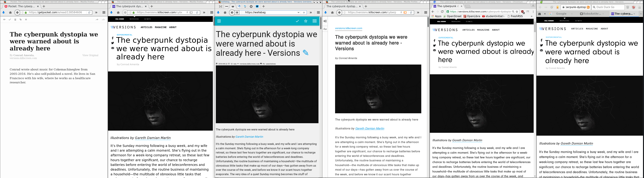Favorite article with Pocket star icon
The image size is (644, 178).
pos(26,19)
